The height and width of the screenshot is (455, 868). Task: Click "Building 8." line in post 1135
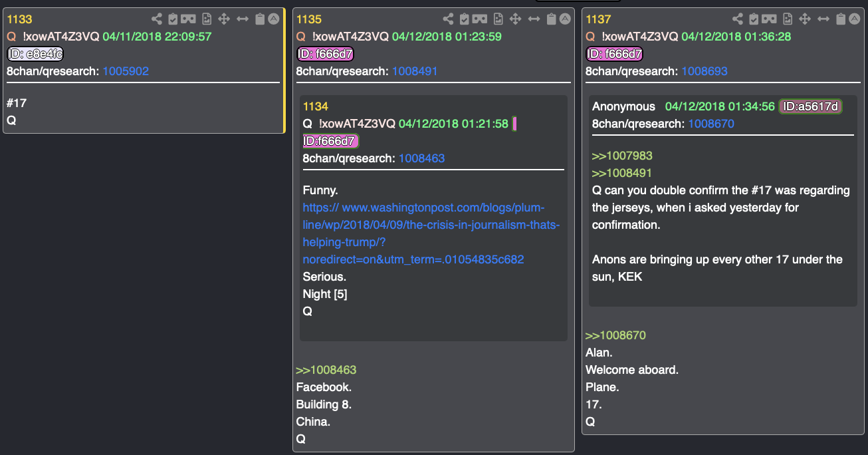click(324, 404)
